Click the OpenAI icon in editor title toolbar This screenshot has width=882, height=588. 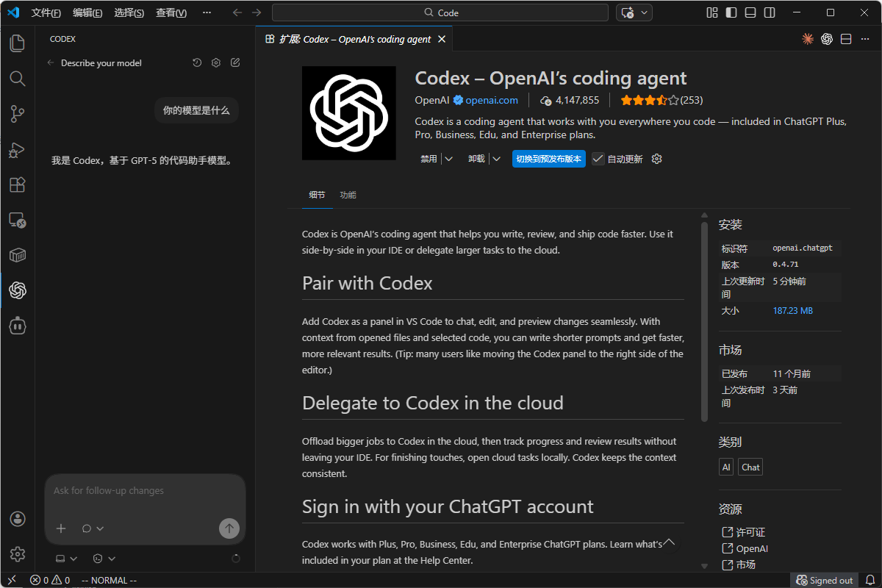tap(827, 39)
